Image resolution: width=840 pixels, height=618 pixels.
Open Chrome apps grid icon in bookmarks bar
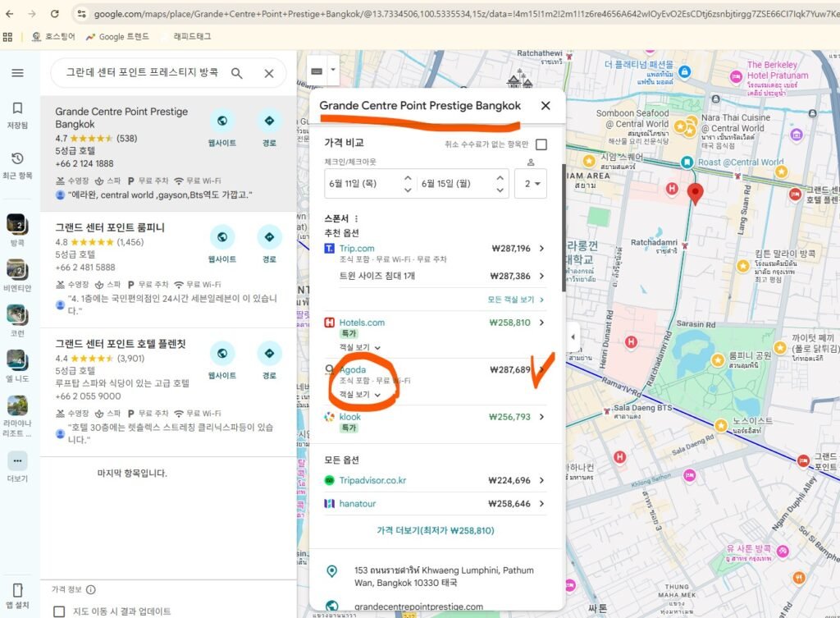pyautogui.click(x=7, y=36)
